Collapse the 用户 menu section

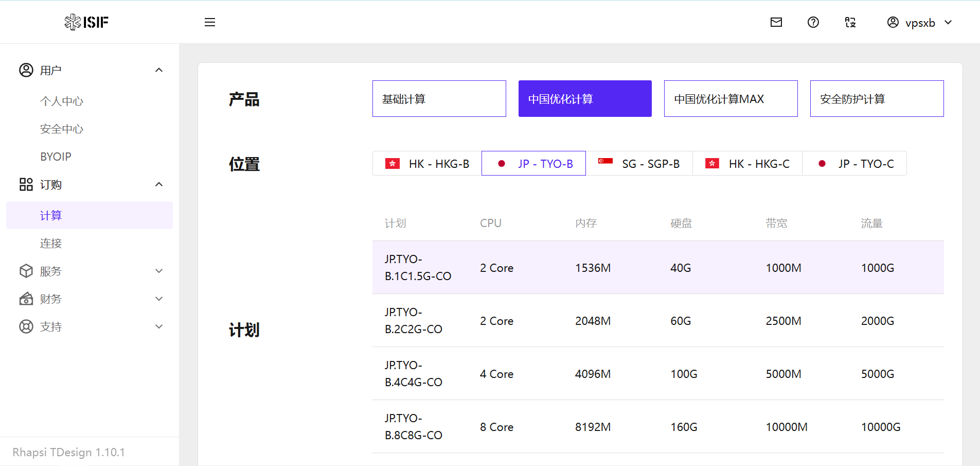[159, 70]
